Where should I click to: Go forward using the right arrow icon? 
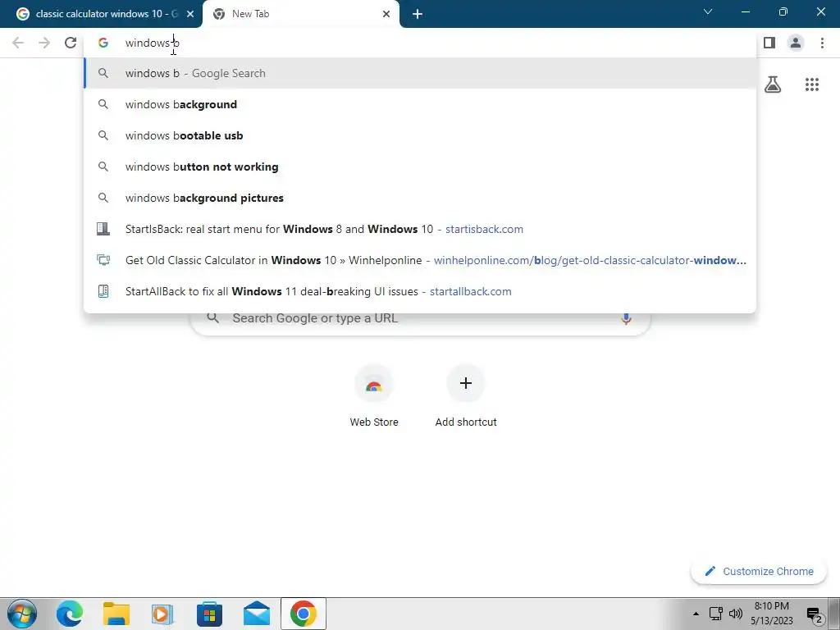pos(44,43)
